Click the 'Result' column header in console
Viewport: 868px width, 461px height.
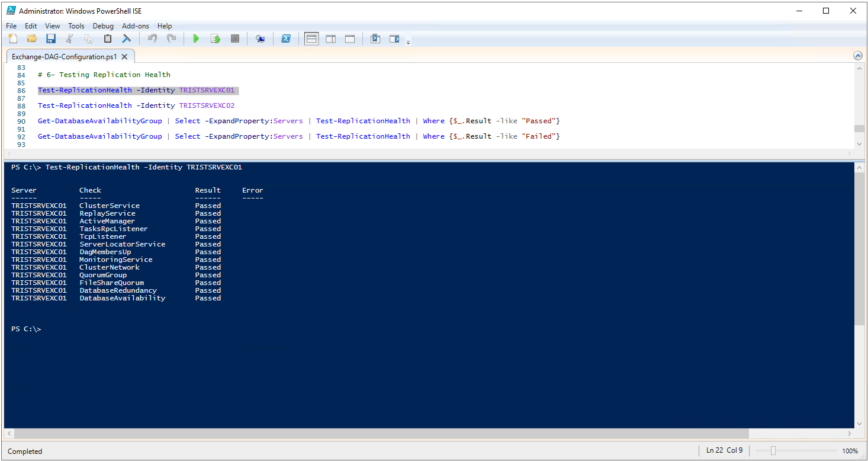click(x=208, y=190)
